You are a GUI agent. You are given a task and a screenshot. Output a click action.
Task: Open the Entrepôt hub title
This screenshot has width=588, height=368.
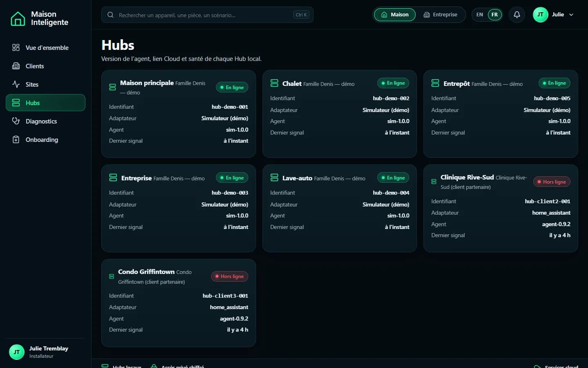[457, 83]
